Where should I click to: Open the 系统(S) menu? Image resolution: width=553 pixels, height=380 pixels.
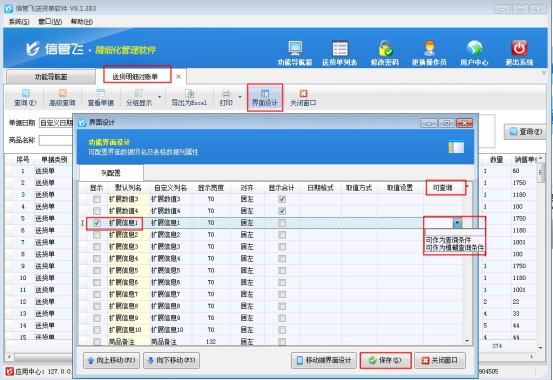click(x=19, y=22)
